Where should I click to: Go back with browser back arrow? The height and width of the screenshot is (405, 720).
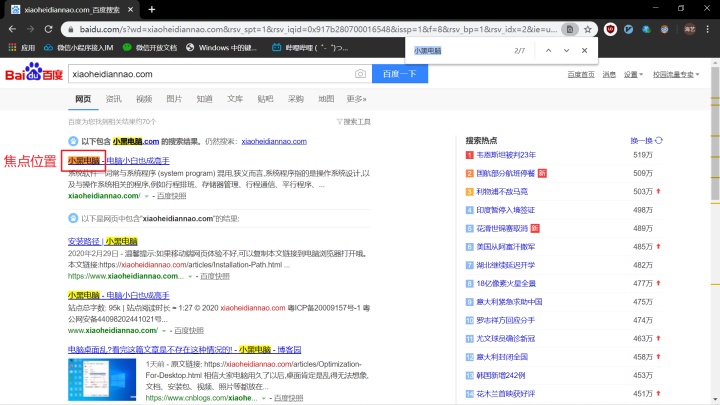12,29
